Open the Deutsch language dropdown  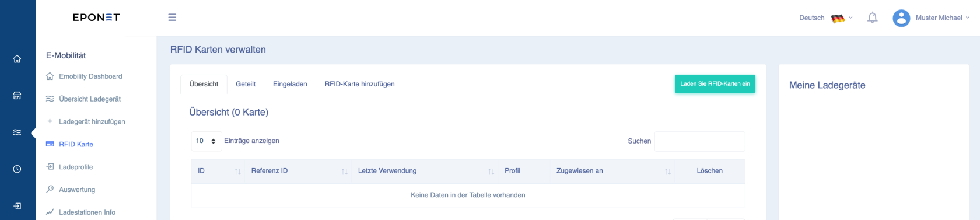coord(825,18)
